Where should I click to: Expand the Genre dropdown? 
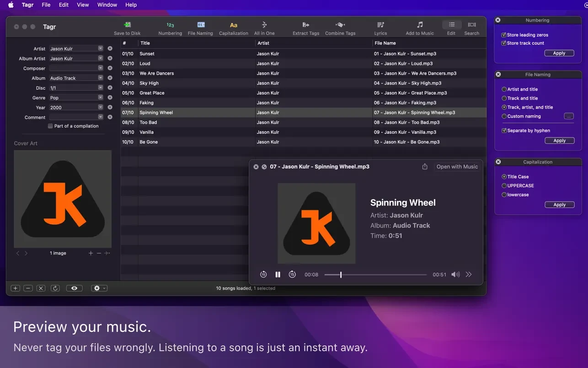[101, 97]
